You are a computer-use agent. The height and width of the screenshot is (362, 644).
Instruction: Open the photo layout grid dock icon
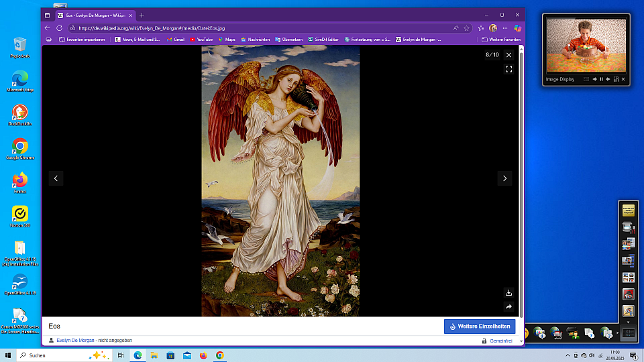coord(628,278)
